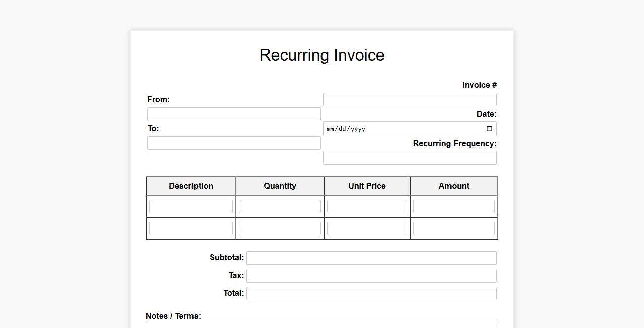This screenshot has width=644, height=328.
Task: Select the second row Quantity field
Action: 280,228
